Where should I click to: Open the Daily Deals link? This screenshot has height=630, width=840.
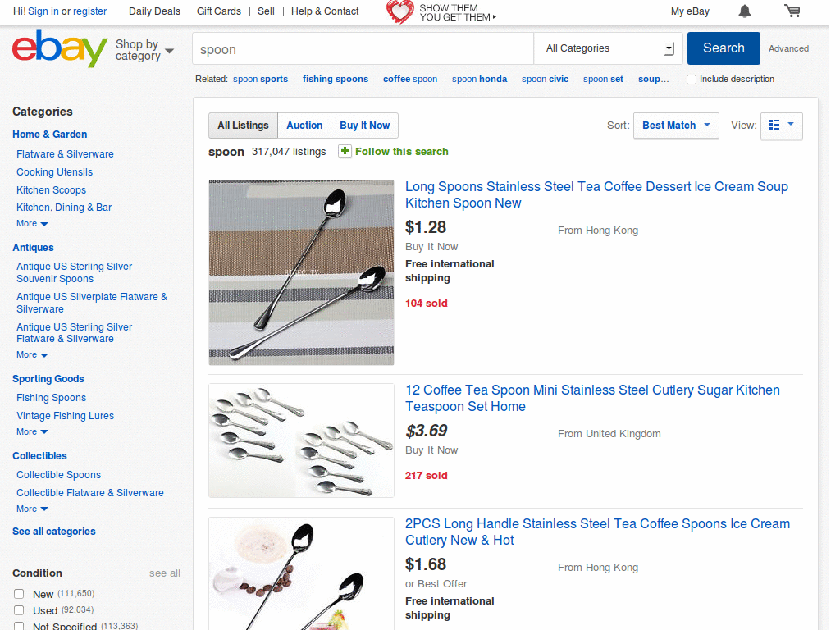click(x=154, y=11)
